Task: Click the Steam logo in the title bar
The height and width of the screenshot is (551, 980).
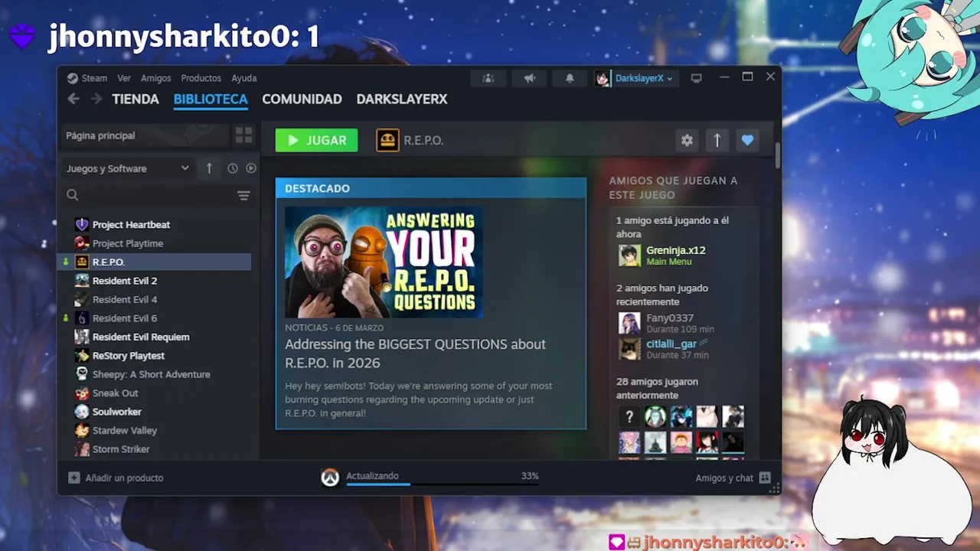Action: tap(72, 78)
